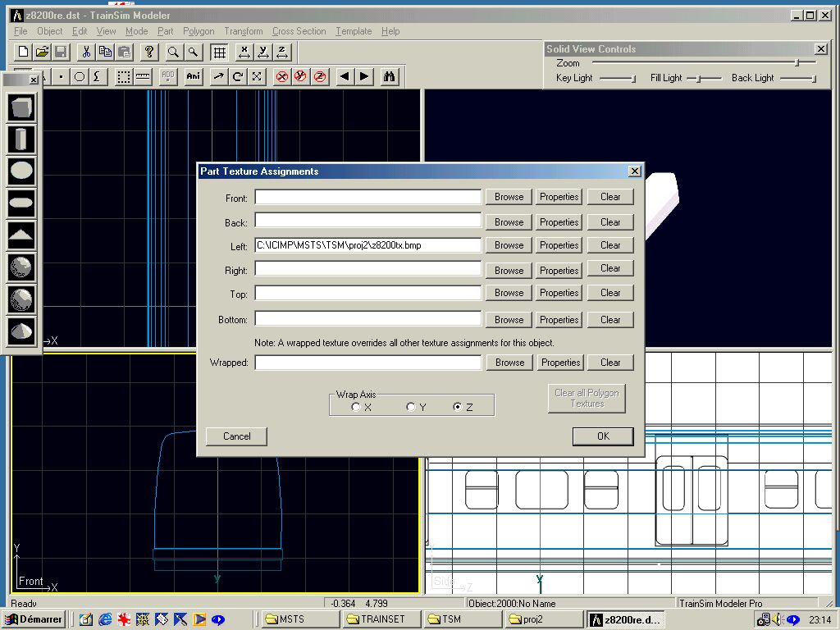Open the Polygon menu
Image resolution: width=840 pixels, height=630 pixels.
[199, 31]
